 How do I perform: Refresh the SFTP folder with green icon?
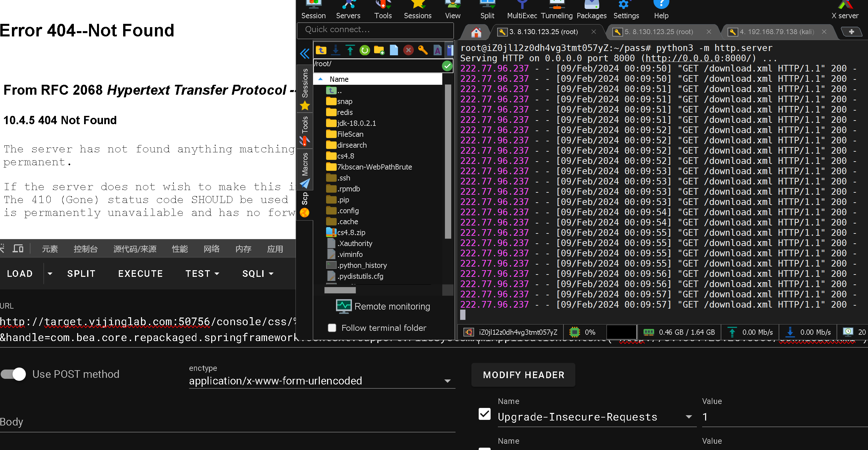point(364,51)
